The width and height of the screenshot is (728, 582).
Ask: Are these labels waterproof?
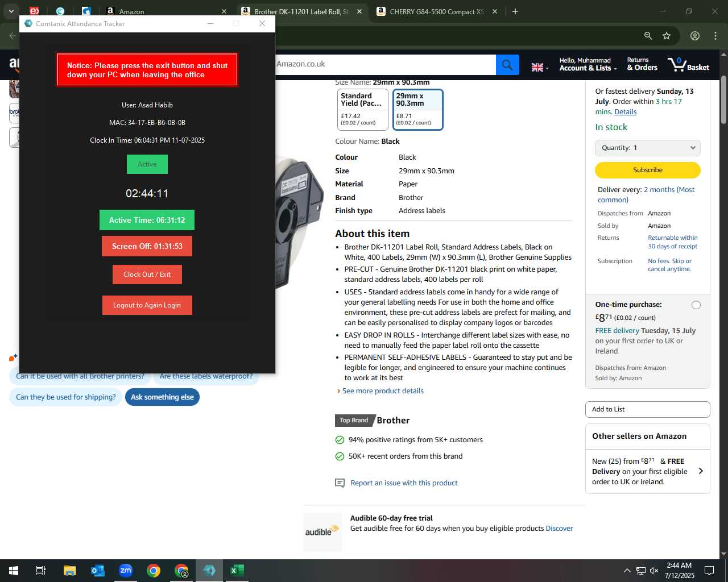[x=206, y=376]
